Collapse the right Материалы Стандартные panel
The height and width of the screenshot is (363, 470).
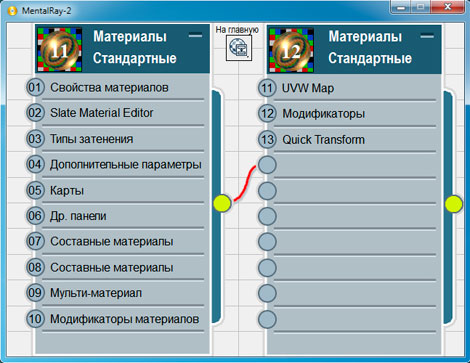pos(427,36)
